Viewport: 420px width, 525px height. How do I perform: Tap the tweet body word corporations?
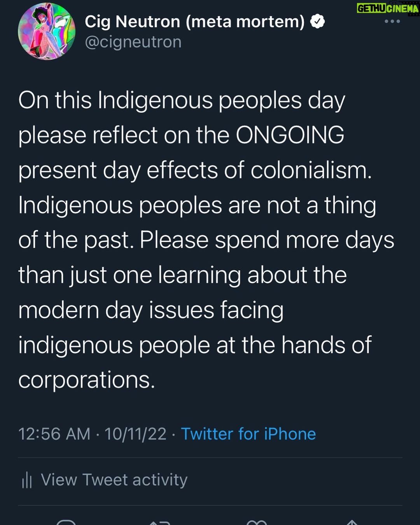coord(86,380)
